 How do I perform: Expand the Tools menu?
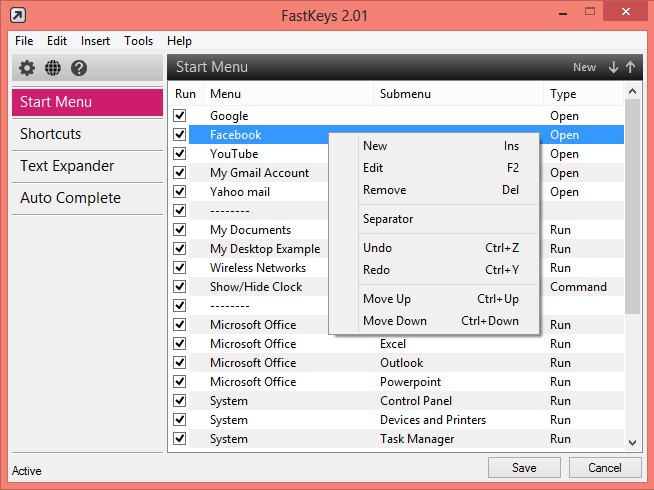click(x=139, y=41)
